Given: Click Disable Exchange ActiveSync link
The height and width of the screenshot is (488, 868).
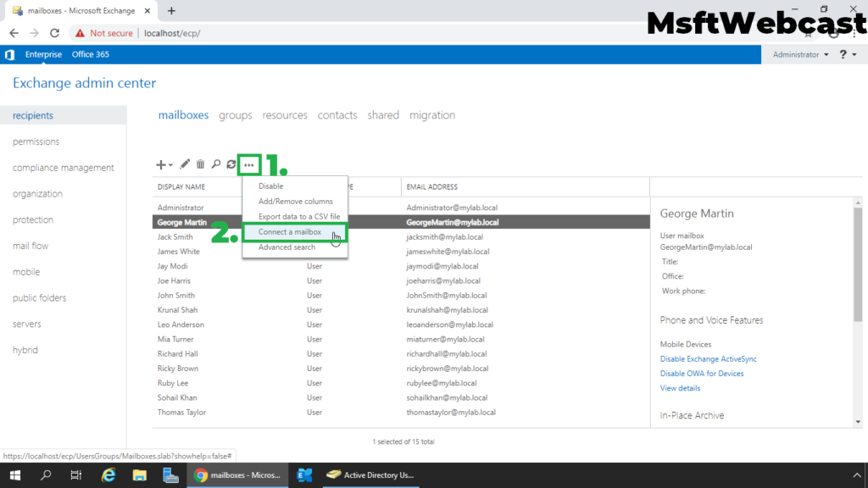Looking at the screenshot, I should tap(708, 359).
